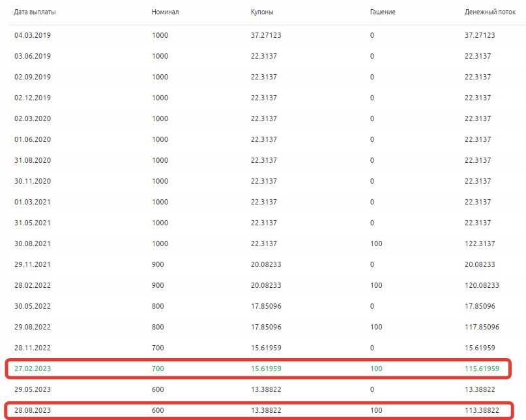Select the date 02.03.2020

pos(33,119)
